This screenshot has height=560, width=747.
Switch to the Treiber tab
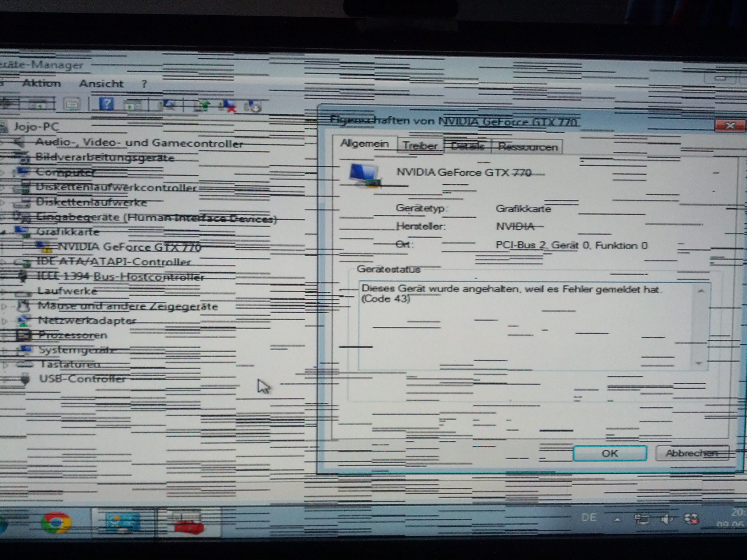(420, 146)
